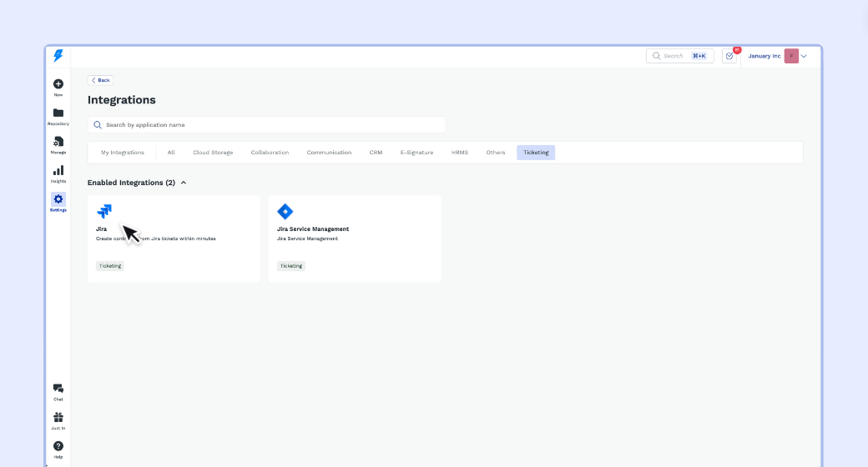Select the E-Signature category tab
868x467 pixels.
[416, 153]
